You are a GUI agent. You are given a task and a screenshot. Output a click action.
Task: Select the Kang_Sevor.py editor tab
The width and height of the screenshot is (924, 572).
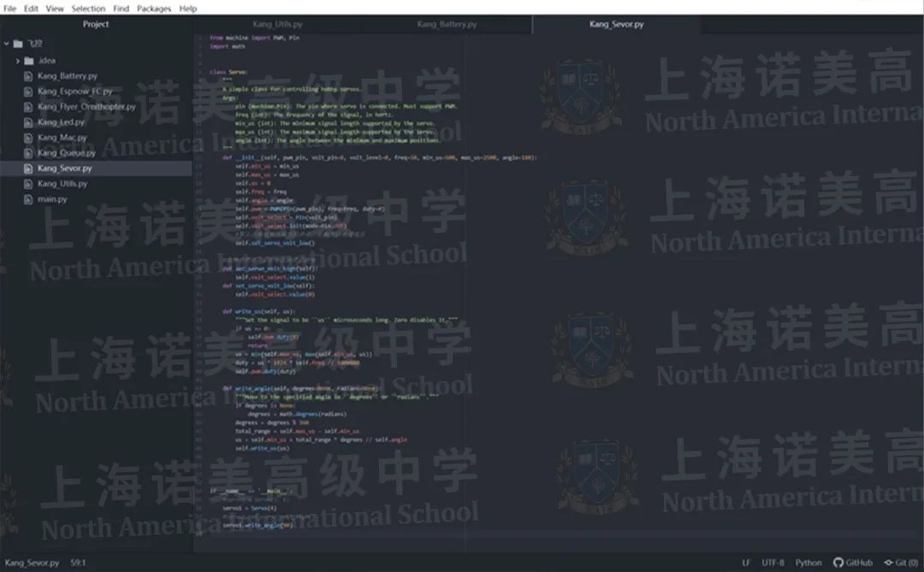616,24
